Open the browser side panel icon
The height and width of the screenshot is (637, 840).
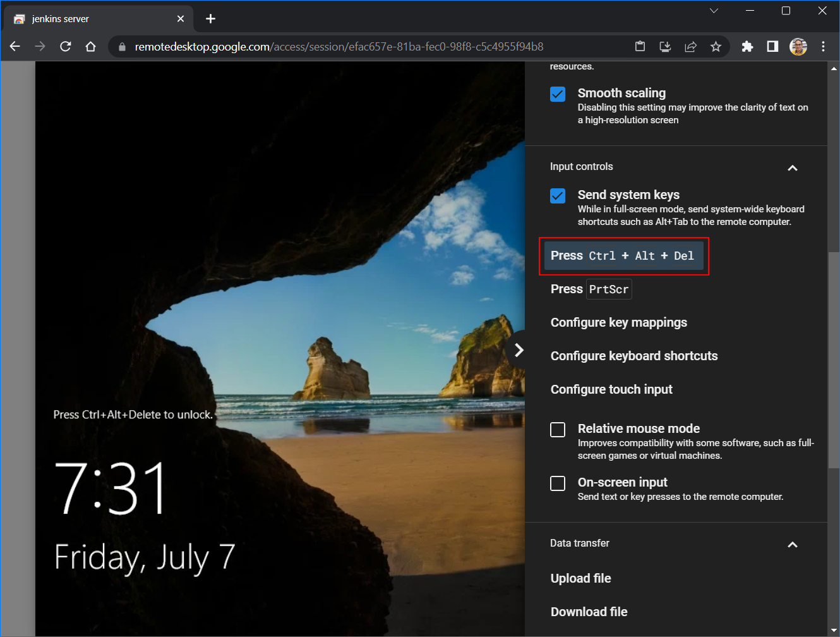[772, 46]
